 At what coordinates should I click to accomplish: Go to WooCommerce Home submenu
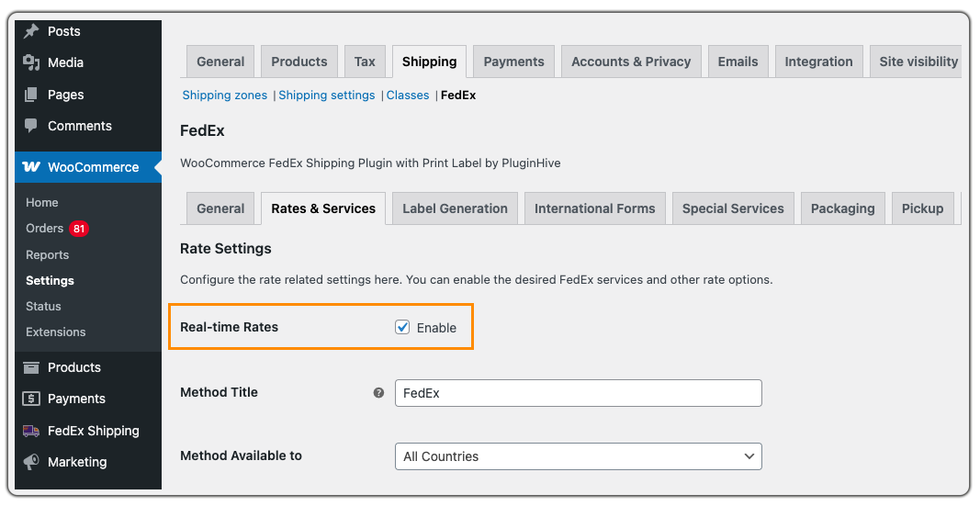pyautogui.click(x=42, y=202)
